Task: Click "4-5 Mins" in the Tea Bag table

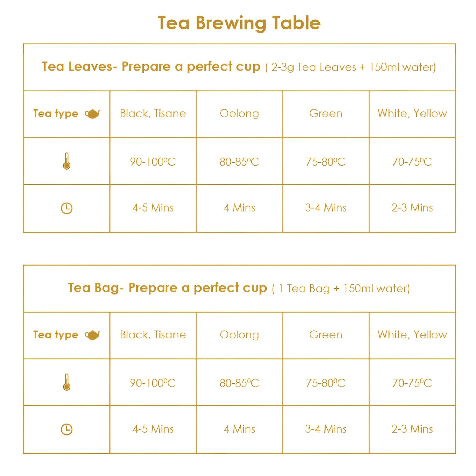Action: point(153,429)
